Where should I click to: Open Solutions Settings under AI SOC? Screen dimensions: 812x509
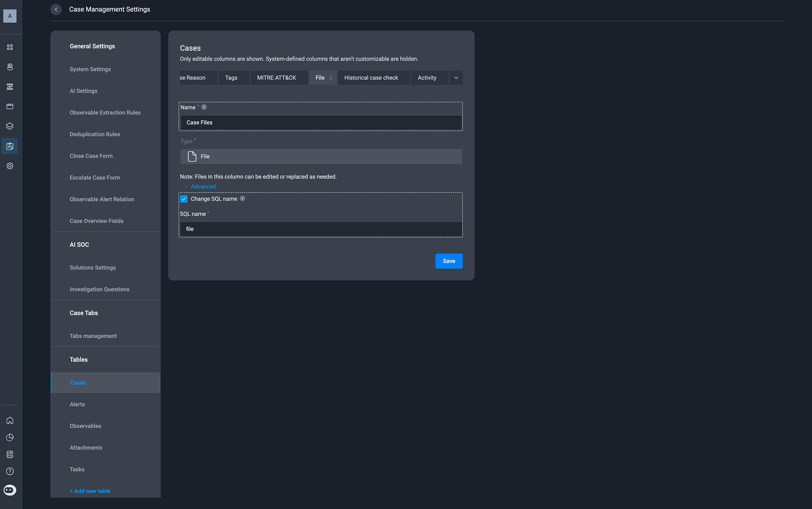coord(93,268)
